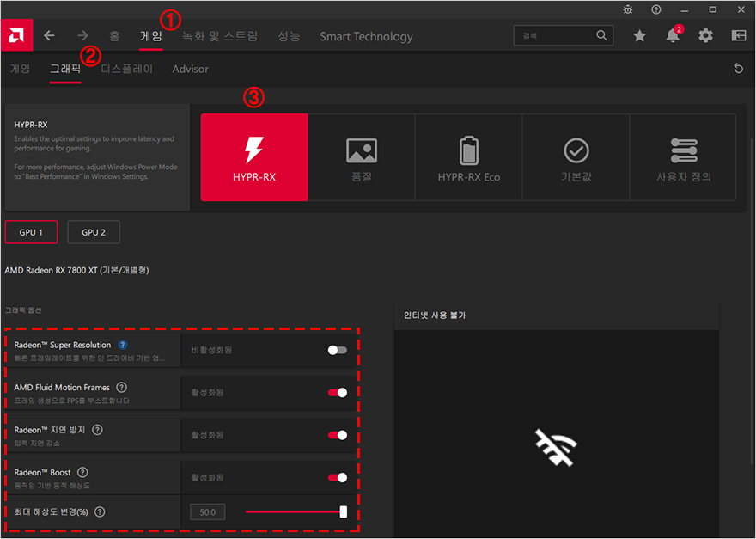
Task: Click the no-internet Wi-Fi icon
Action: [556, 447]
